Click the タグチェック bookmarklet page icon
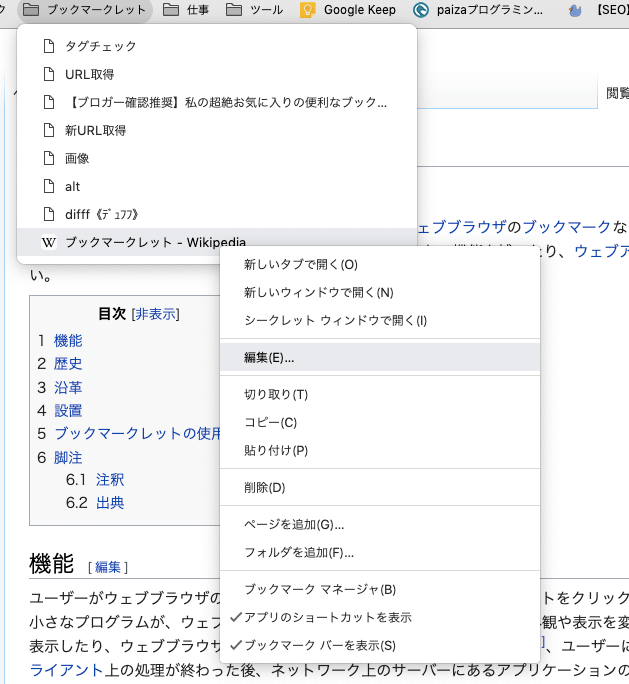This screenshot has height=684, width=629. (48, 46)
